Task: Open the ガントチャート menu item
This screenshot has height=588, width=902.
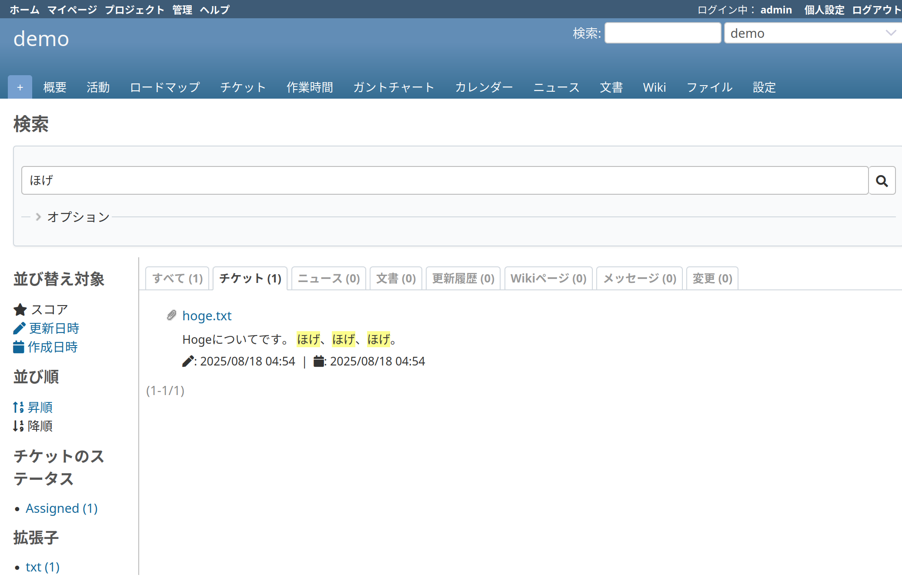Action: [394, 87]
